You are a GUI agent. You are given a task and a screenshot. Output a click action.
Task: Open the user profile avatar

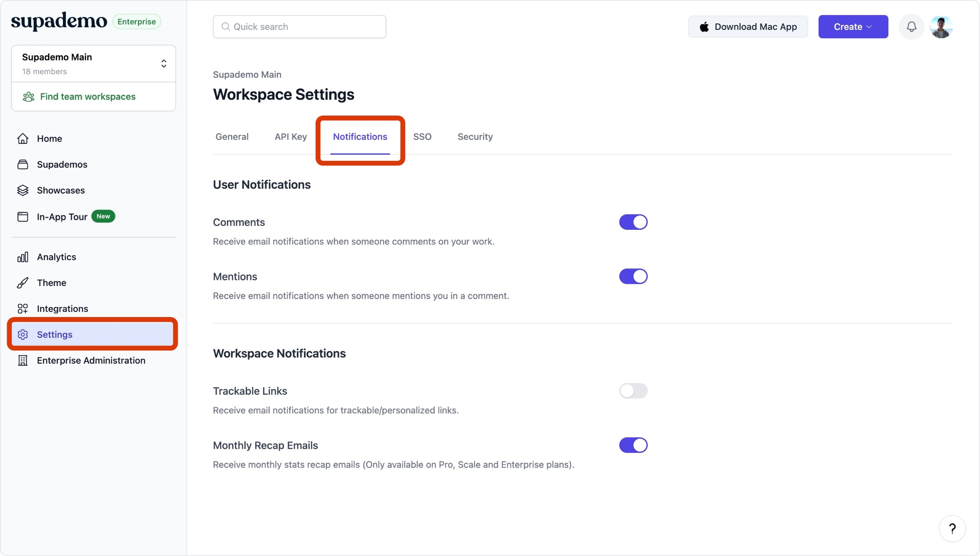coord(941,27)
